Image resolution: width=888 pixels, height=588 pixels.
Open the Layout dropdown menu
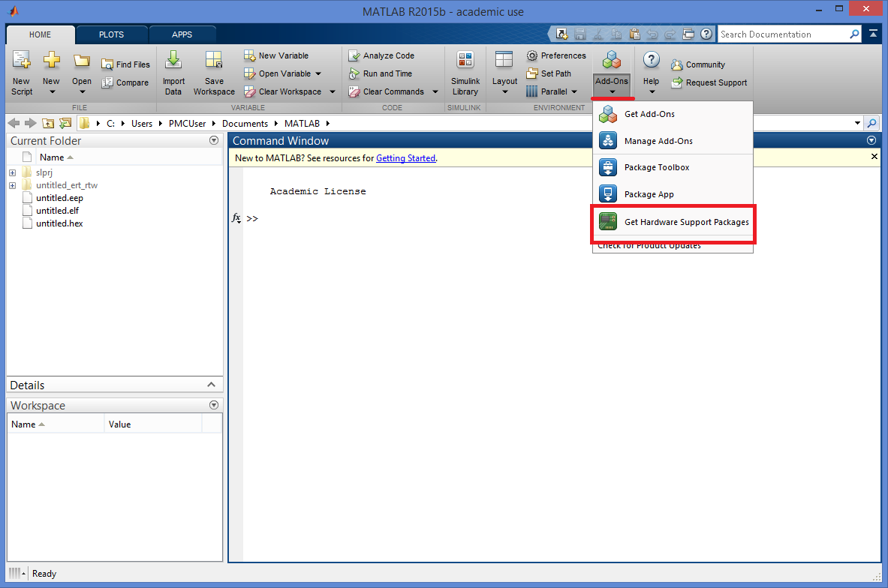[504, 75]
